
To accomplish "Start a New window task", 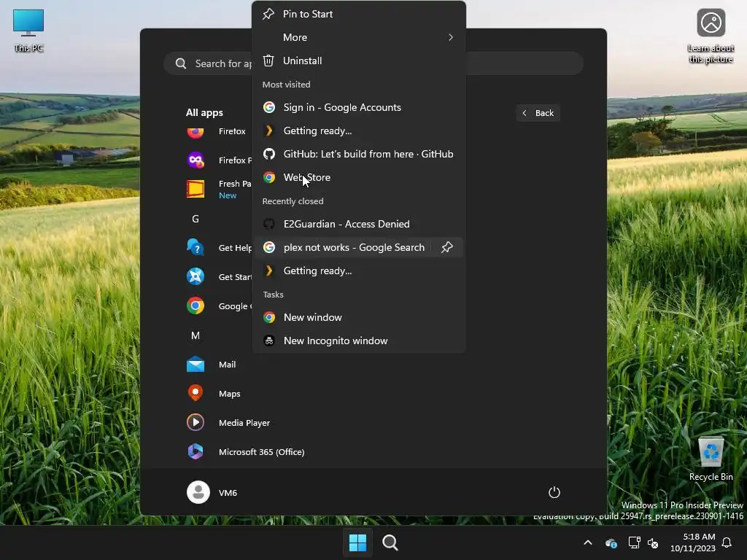I will tap(359, 317).
